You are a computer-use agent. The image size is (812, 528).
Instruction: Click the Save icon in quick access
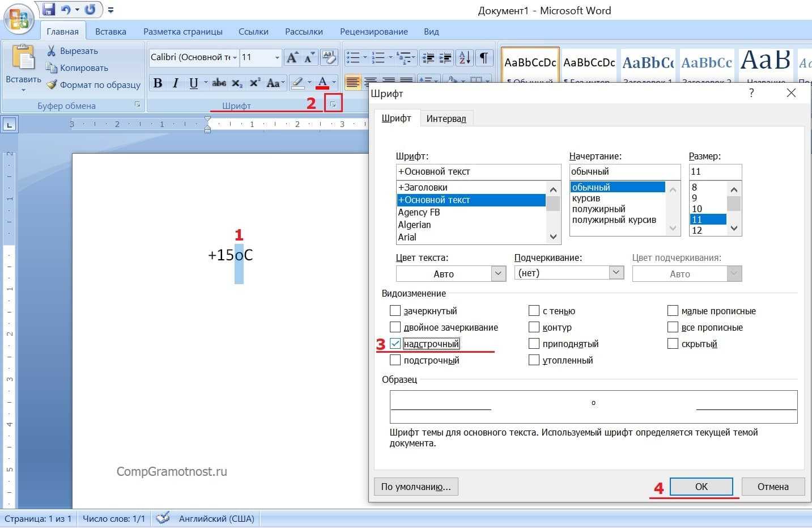(x=49, y=10)
